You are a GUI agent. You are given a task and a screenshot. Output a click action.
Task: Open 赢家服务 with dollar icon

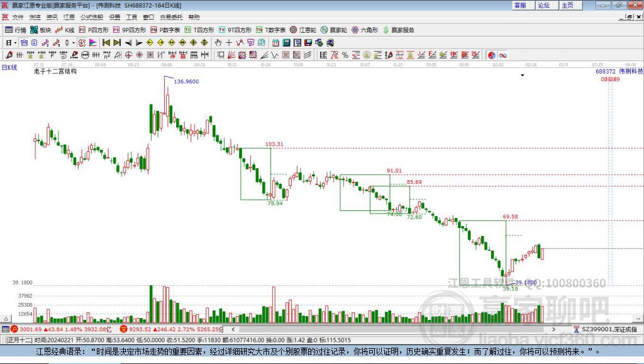(x=398, y=30)
